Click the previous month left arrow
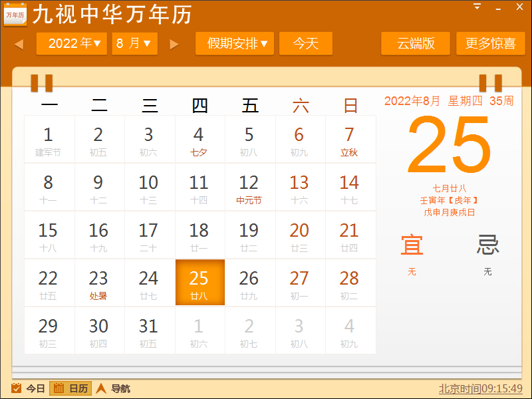Screen dimensions: 532x399 click(x=19, y=44)
